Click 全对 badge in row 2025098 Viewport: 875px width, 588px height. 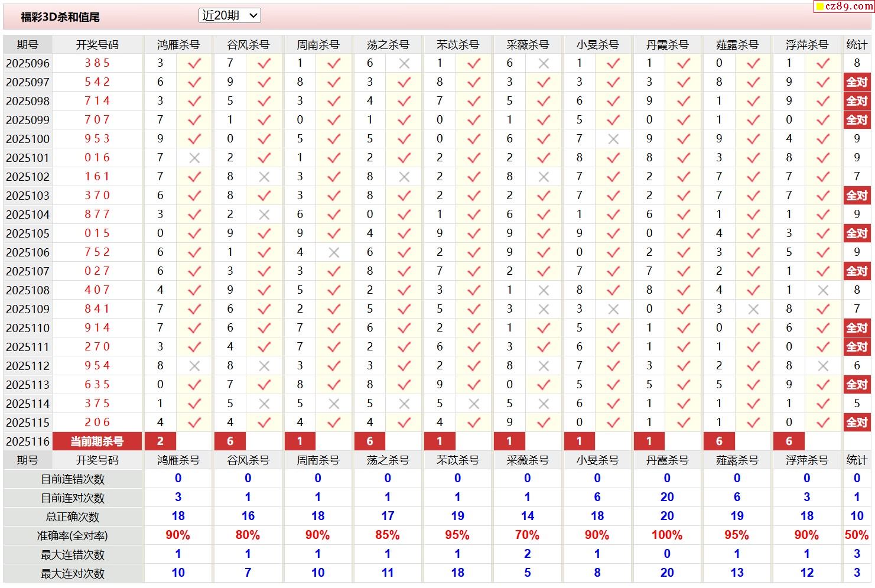[857, 101]
